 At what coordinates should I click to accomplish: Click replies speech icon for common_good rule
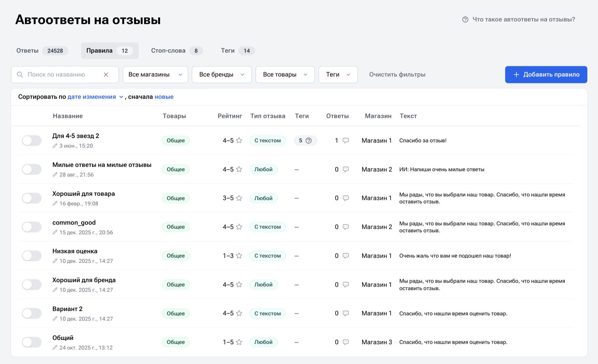click(346, 227)
